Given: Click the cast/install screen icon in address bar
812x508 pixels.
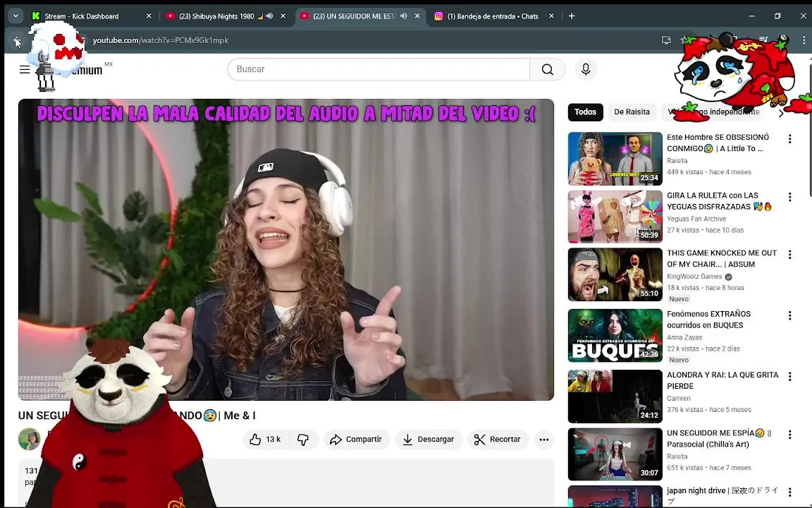Looking at the screenshot, I should pyautogui.click(x=667, y=40).
